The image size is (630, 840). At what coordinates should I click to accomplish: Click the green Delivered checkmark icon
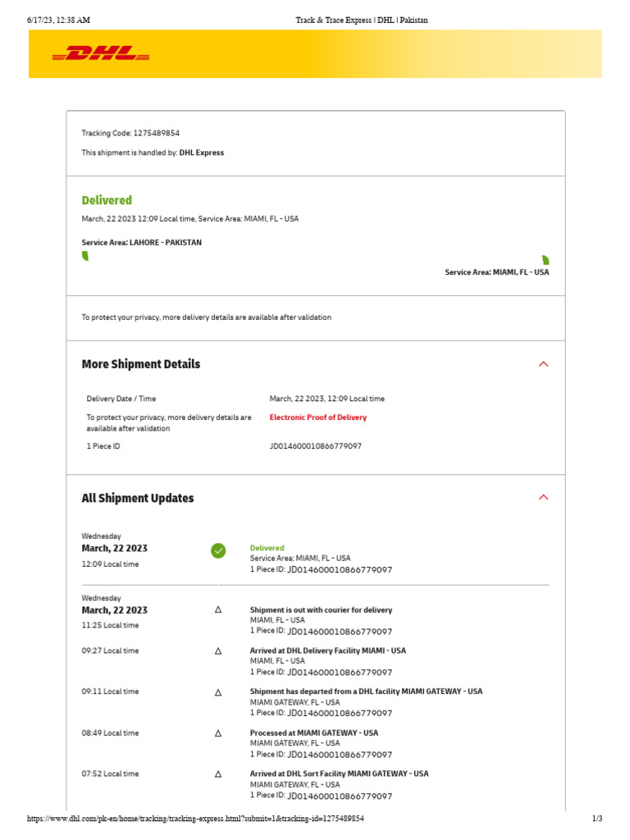pos(218,551)
